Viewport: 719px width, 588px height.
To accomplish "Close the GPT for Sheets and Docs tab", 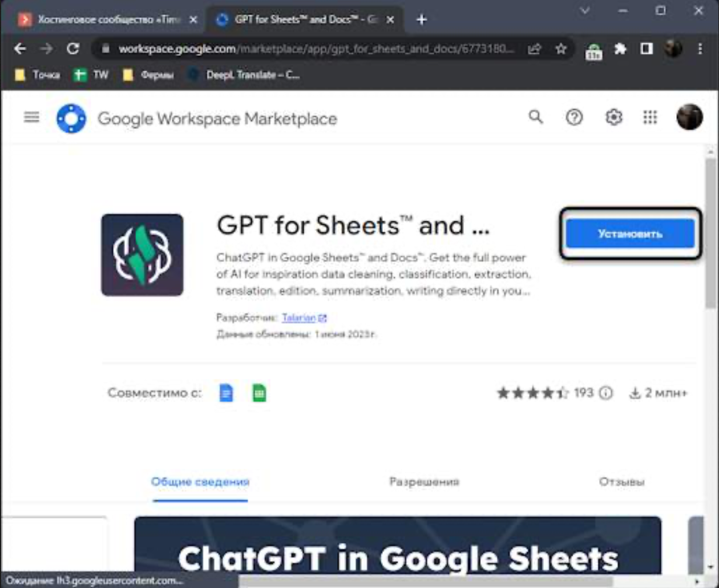I will click(x=390, y=19).
